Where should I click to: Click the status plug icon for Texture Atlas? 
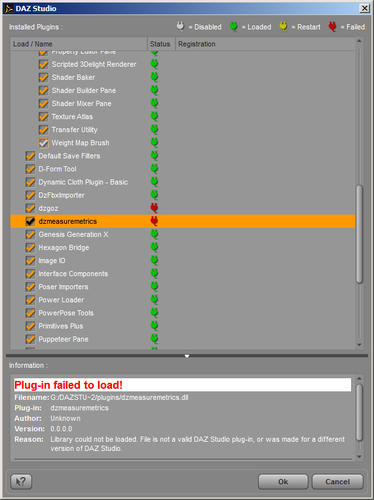154,116
